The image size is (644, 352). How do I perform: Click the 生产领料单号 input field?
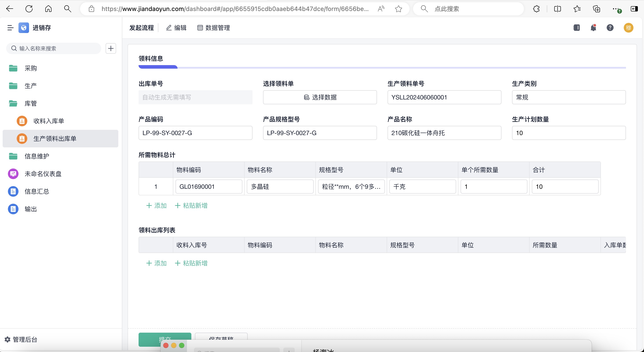click(444, 97)
